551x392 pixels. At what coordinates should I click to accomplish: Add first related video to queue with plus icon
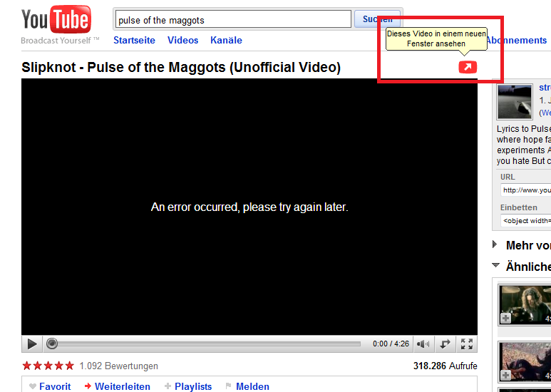(x=505, y=319)
